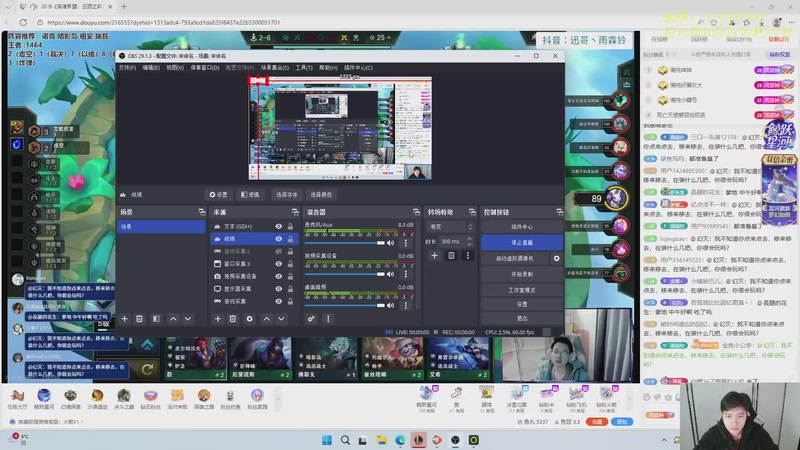Click 启动虚拟摄像机 button
800x450 pixels.
click(515, 259)
